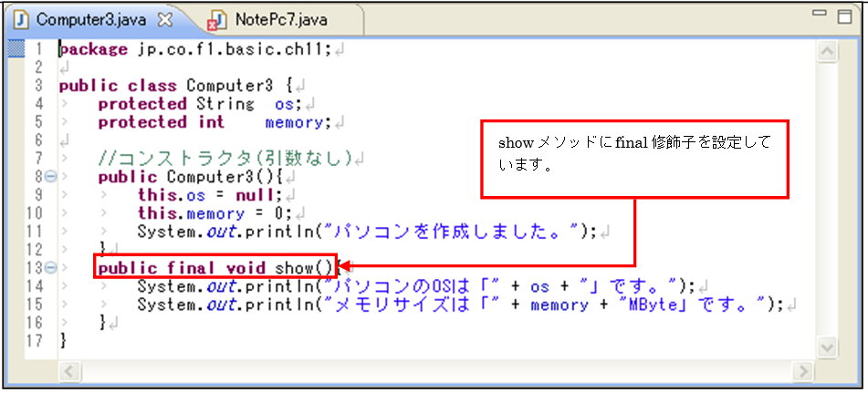Collapse the Computer3() constructor fold at line 8

coord(49,176)
